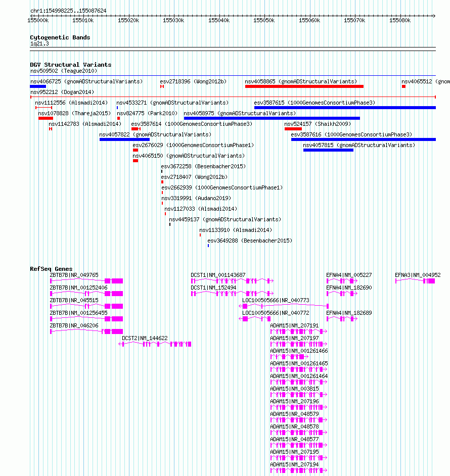The height and width of the screenshot is (476, 450).
Task: Click the 155040k ruler position label
Action: pyautogui.click(x=219, y=21)
